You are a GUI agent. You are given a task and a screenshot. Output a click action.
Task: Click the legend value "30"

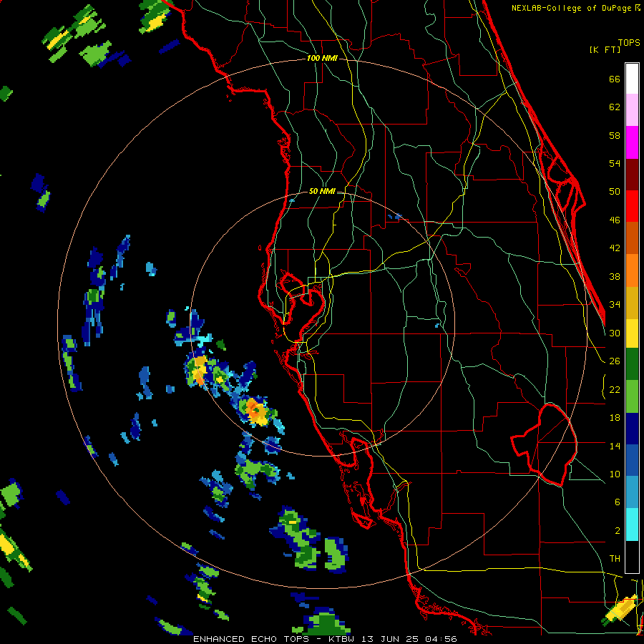(x=615, y=333)
